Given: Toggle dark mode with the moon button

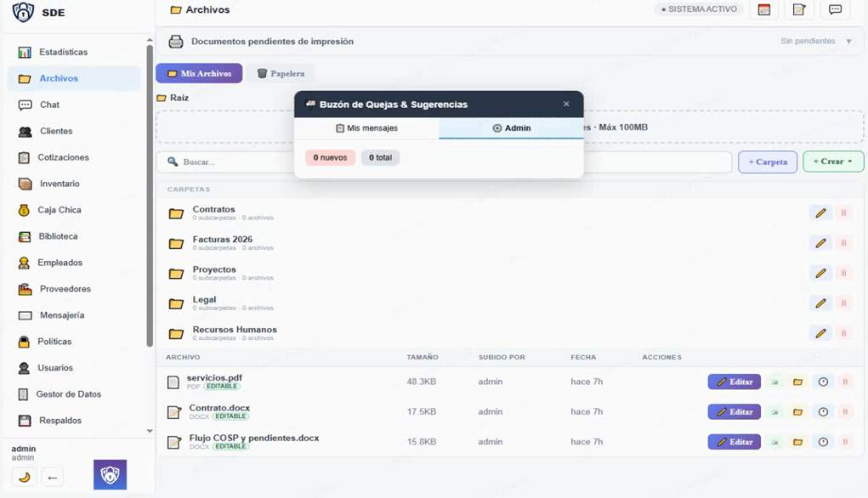Looking at the screenshot, I should point(25,477).
